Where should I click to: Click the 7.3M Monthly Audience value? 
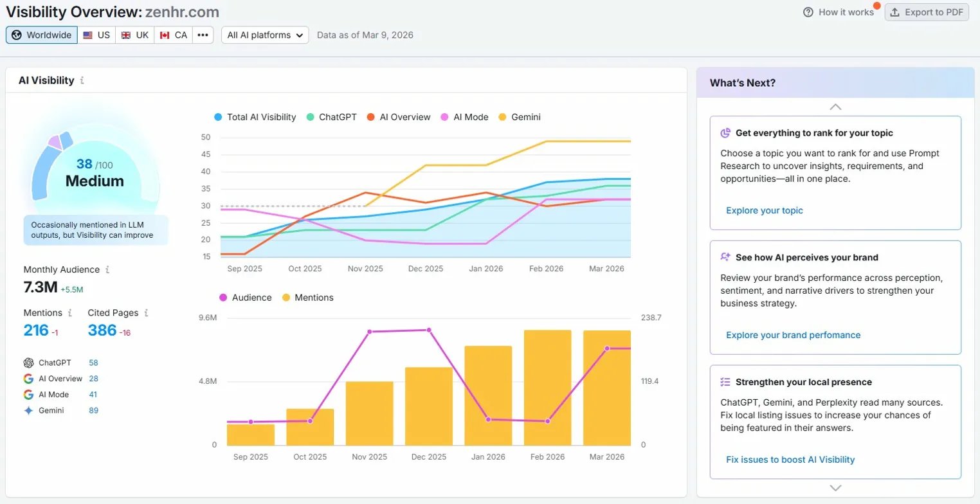coord(40,287)
